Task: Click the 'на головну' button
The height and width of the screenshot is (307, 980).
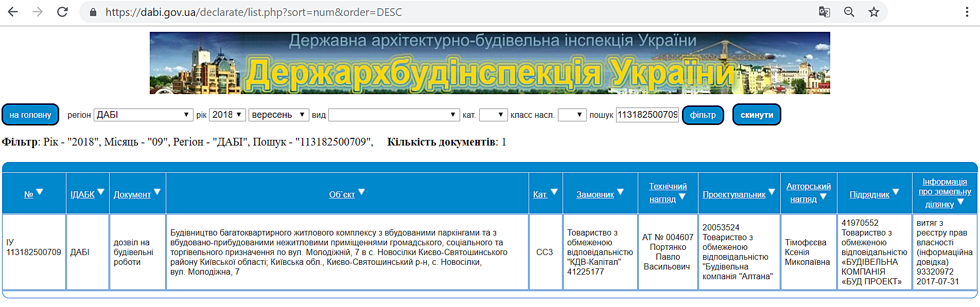Action: coord(30,115)
